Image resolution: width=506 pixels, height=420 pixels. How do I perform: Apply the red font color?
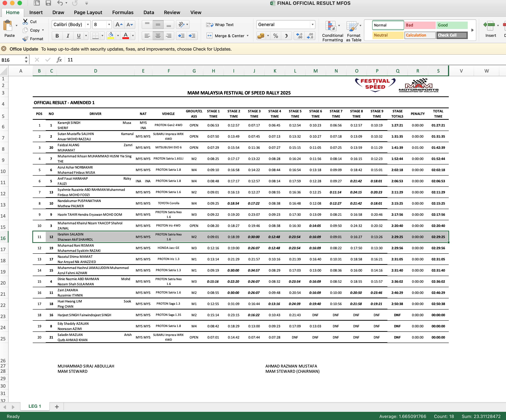coord(125,36)
